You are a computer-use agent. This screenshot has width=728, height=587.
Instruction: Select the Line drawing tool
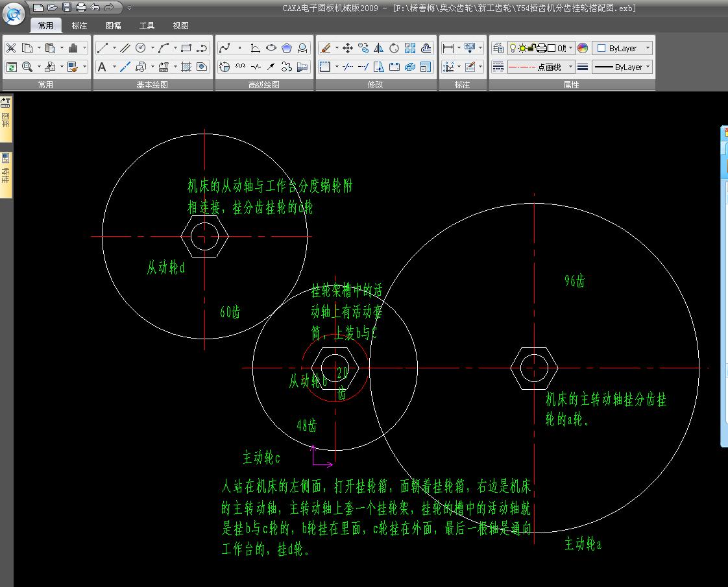point(102,48)
